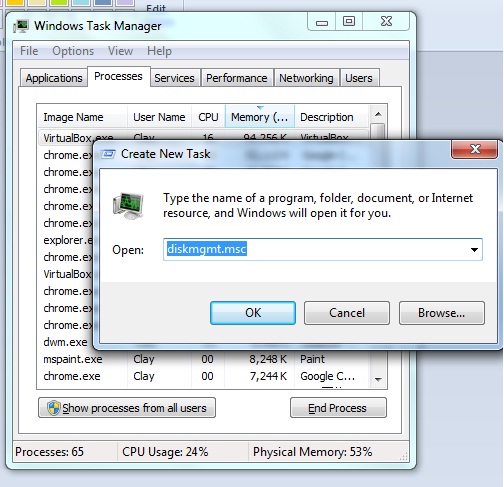Screen dimensions: 504x487
Task: Select the mspaint.exe process row
Action: 203,359
